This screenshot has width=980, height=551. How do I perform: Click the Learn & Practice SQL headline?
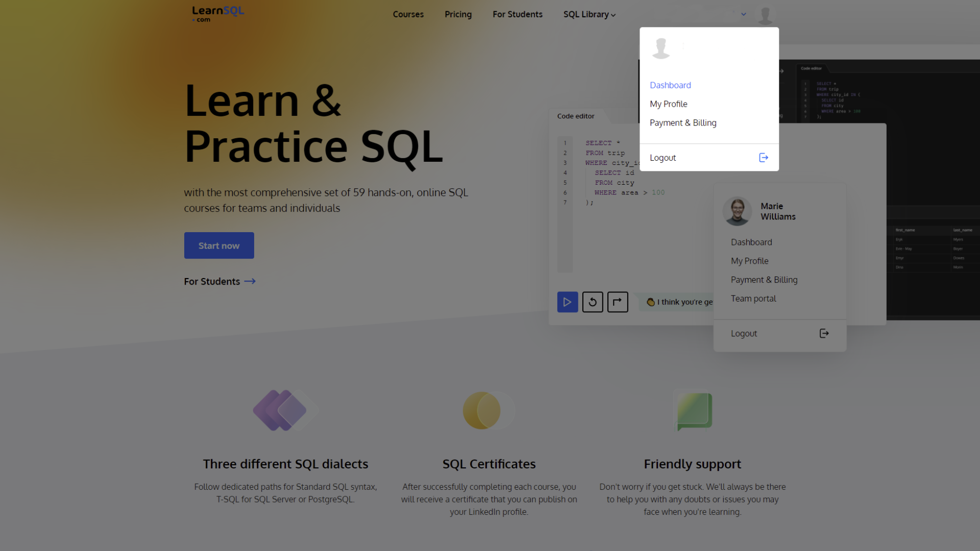[x=313, y=123]
